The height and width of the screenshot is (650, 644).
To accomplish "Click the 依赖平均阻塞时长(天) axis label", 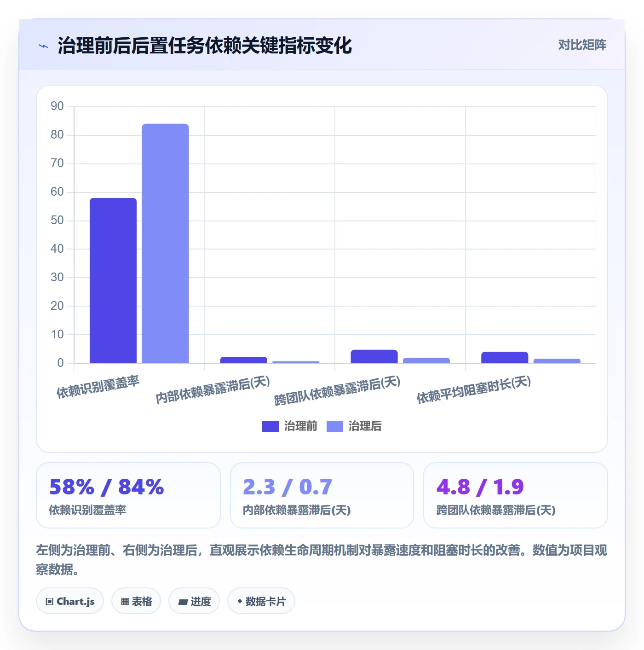I will (474, 389).
